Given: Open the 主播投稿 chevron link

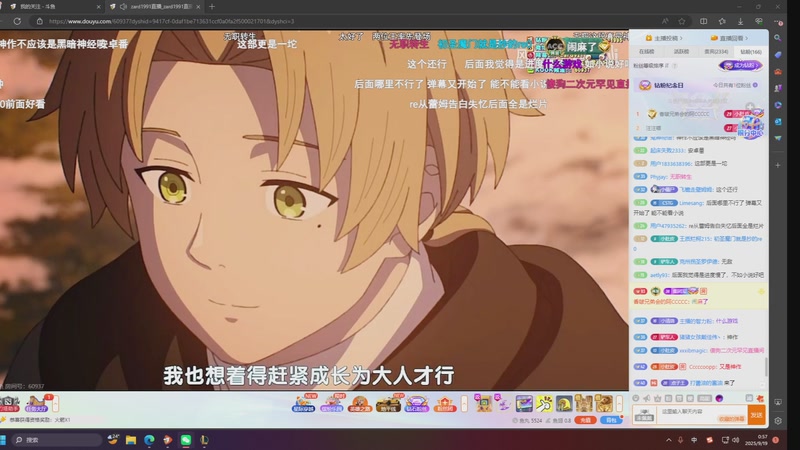Looking at the screenshot, I should coord(664,38).
